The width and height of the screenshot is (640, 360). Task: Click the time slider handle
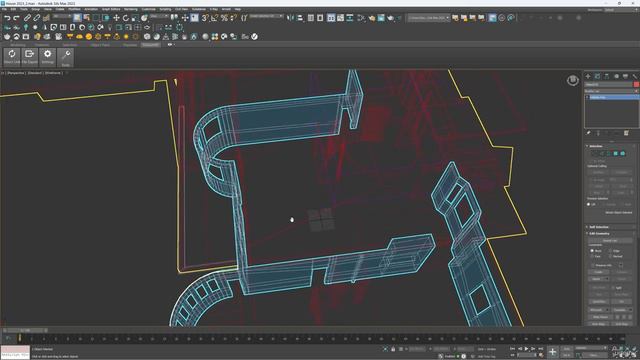[x=26, y=330]
